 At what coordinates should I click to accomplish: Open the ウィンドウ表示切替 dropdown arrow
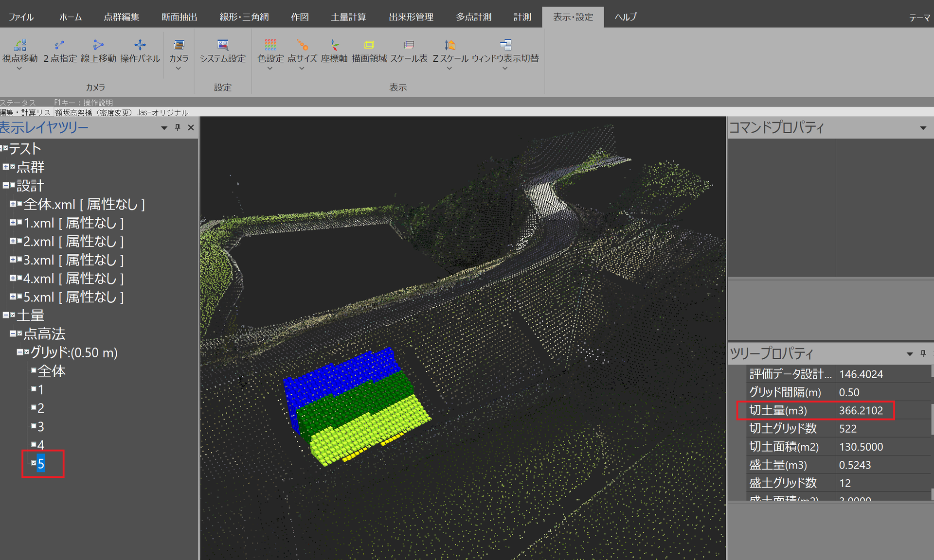click(x=505, y=69)
